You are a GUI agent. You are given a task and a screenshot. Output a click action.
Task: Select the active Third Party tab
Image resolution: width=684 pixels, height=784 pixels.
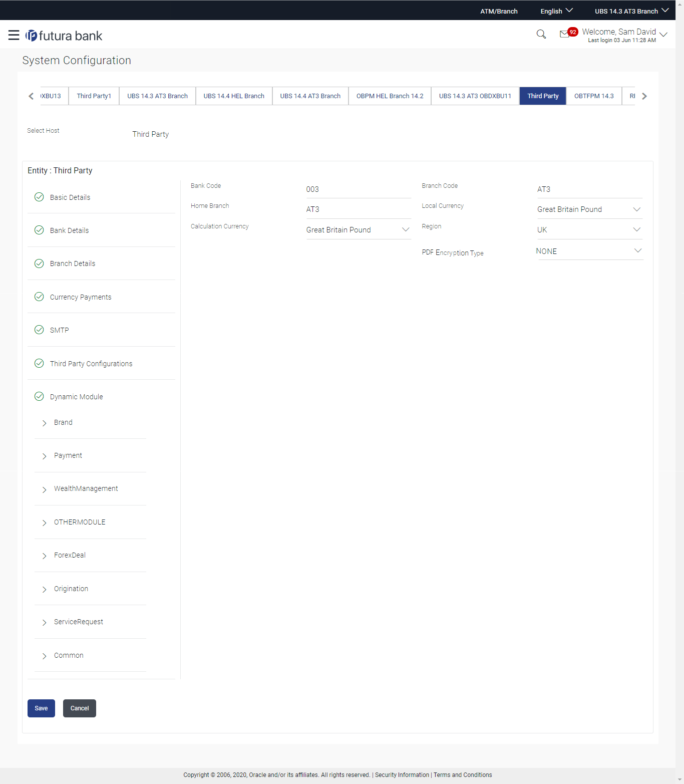click(x=543, y=96)
